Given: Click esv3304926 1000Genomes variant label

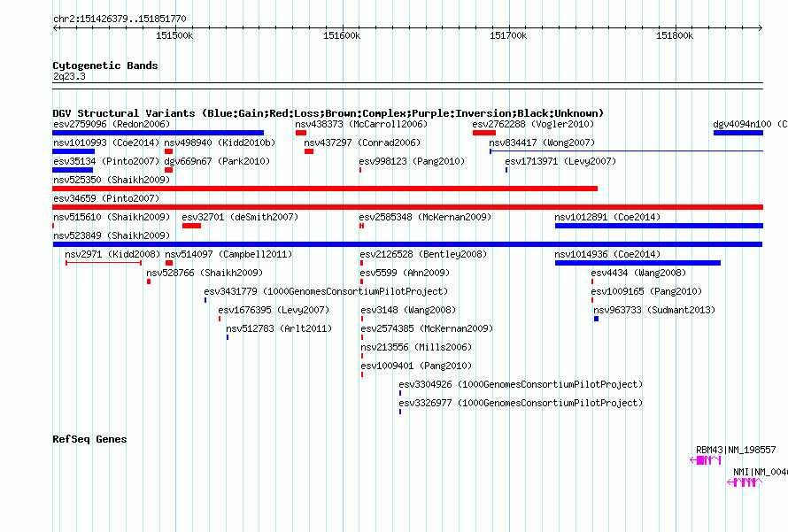Looking at the screenshot, I should pyautogui.click(x=521, y=384).
